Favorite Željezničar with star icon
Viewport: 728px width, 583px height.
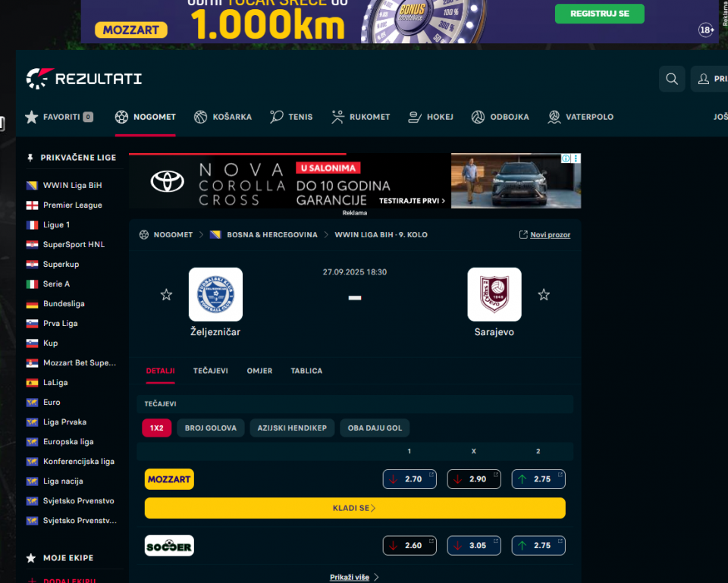[166, 295]
